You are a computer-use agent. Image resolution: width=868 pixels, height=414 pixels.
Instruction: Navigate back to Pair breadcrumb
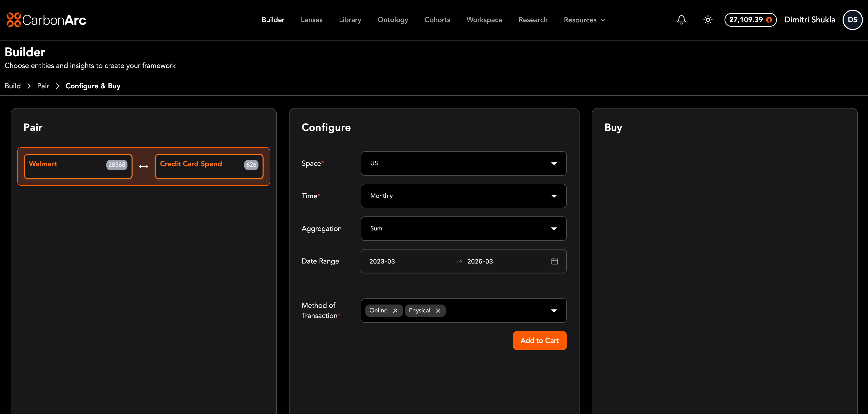click(x=43, y=86)
